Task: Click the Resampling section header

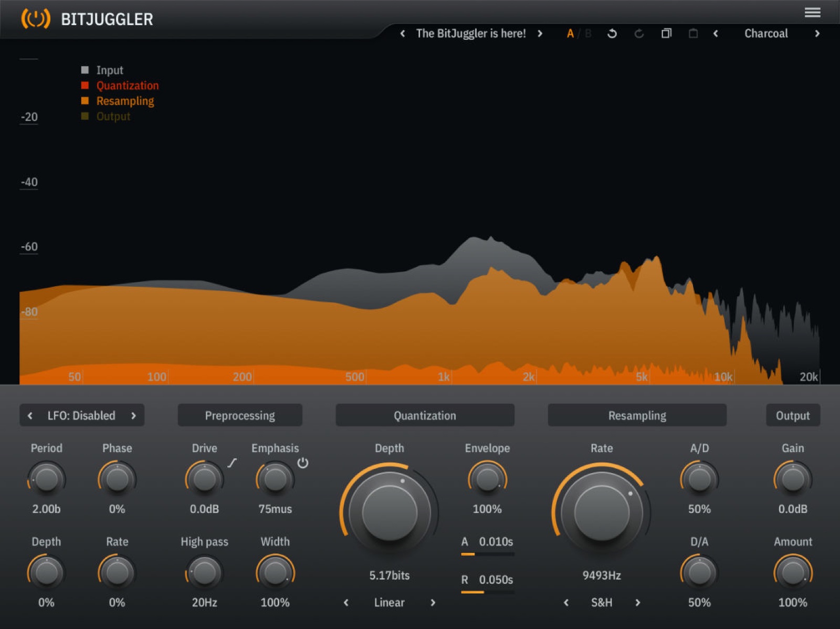Action: 637,415
